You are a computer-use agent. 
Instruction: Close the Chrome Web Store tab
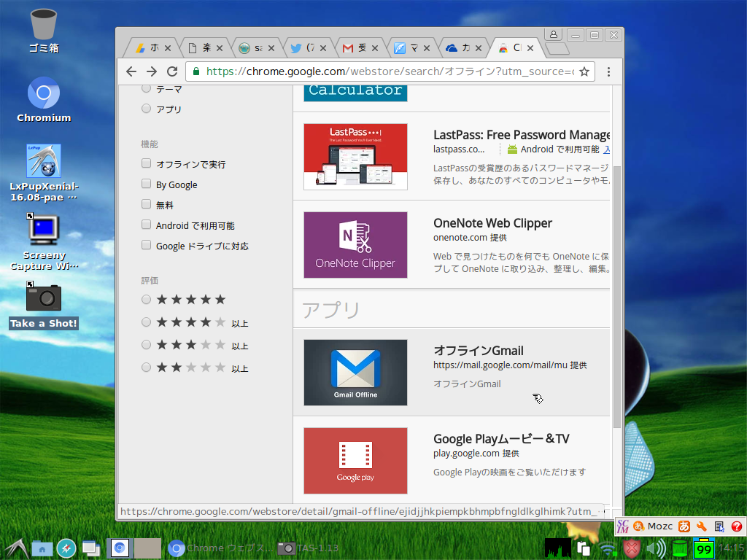[x=530, y=48]
